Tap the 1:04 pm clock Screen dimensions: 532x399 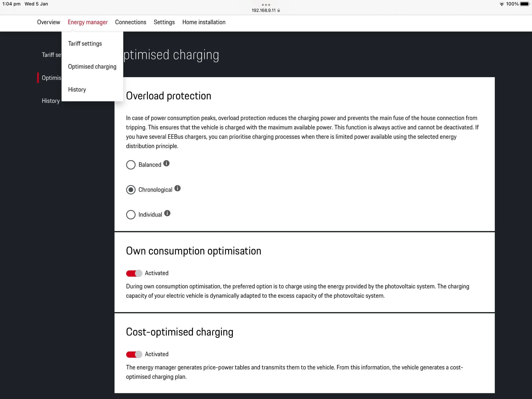(11, 4)
